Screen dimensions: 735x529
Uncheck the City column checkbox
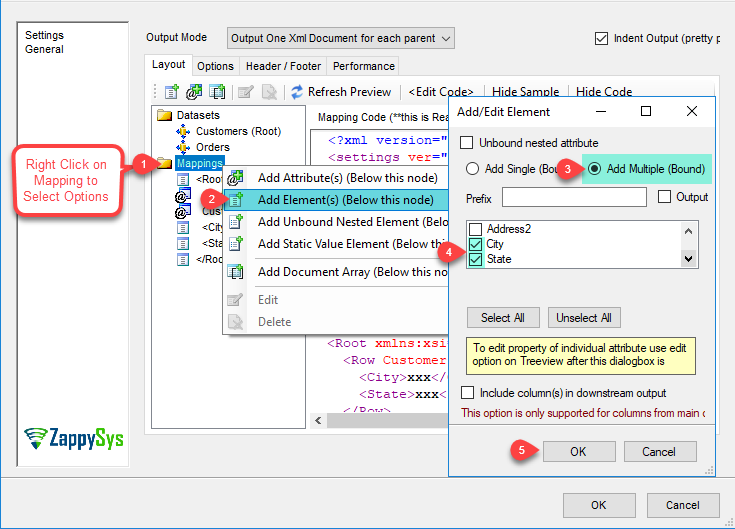[476, 244]
